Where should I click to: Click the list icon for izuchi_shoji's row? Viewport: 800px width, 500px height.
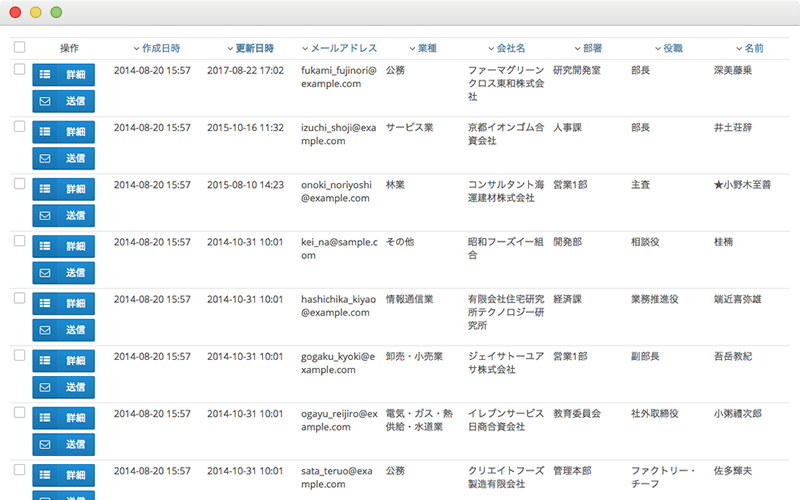45,132
